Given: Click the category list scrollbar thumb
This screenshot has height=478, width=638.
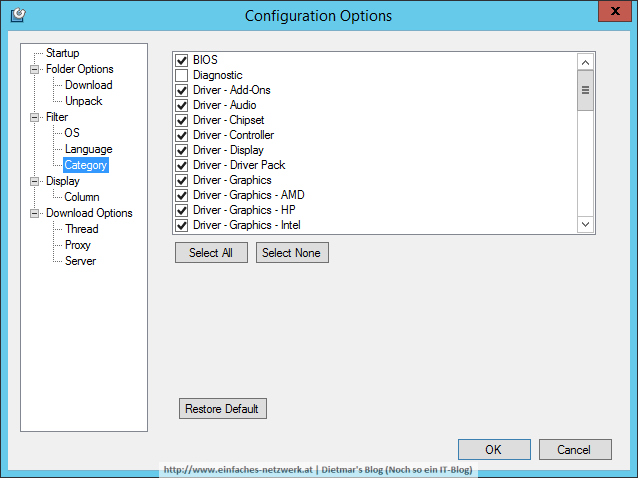Looking at the screenshot, I should pos(585,90).
